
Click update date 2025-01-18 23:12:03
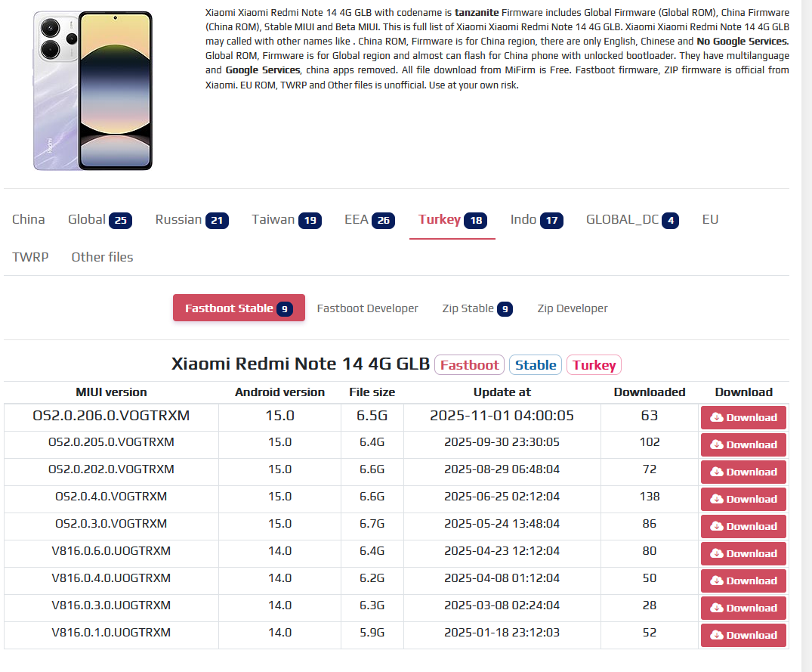point(502,633)
